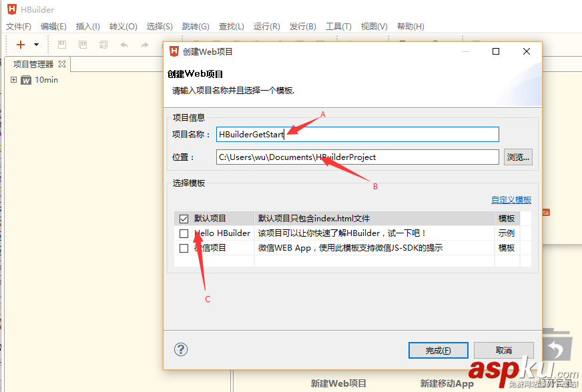Select the 10min project name
The width and height of the screenshot is (582, 392).
click(47, 80)
